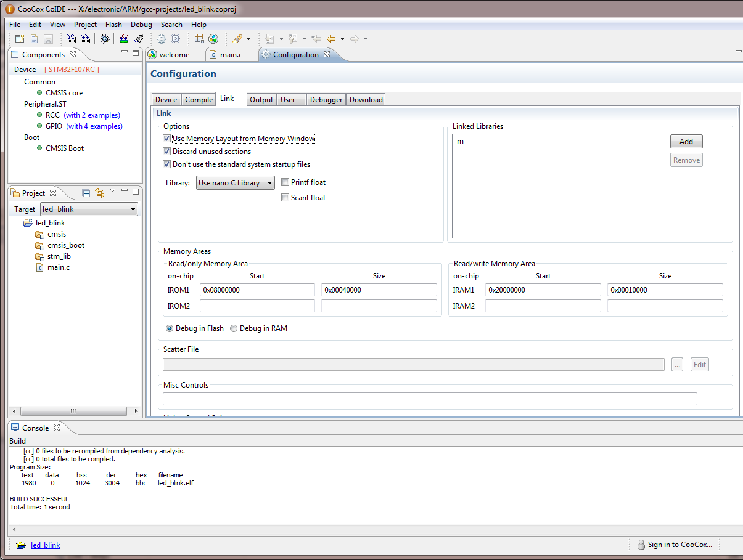Screen dimensions: 743x560
Task: Open the Flash menu
Action: 113,25
